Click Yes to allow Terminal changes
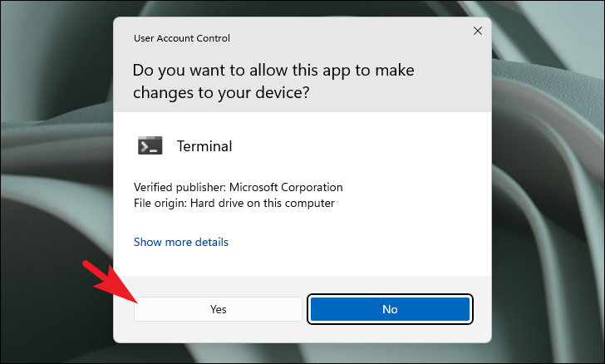 [x=218, y=309]
